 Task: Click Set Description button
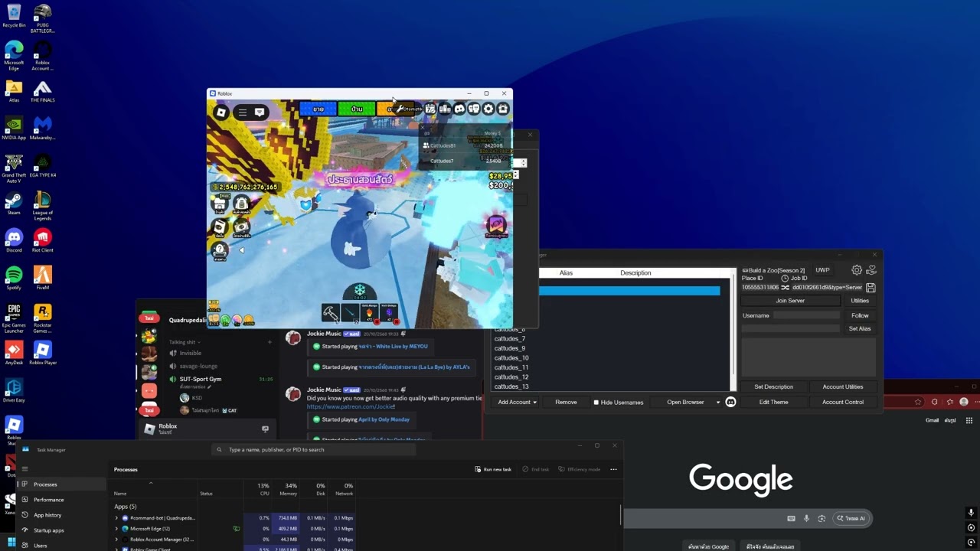(x=773, y=386)
